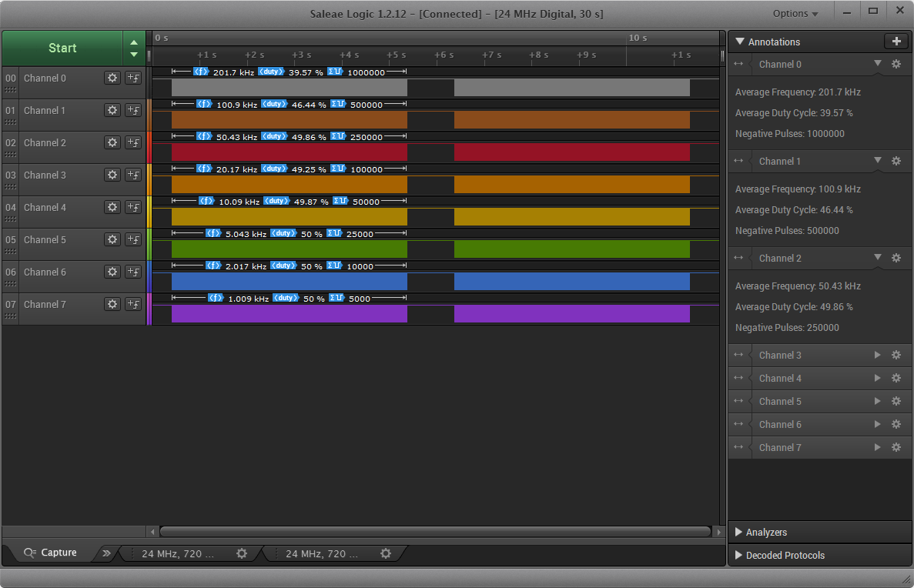Click the horizontal timeline scrollbar
Screen dimensions: 914x588
(435, 531)
